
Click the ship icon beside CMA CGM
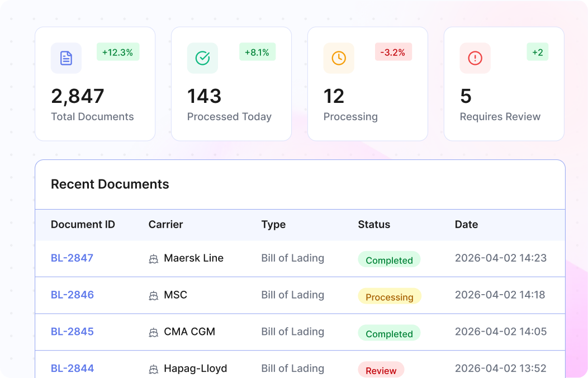coord(153,332)
